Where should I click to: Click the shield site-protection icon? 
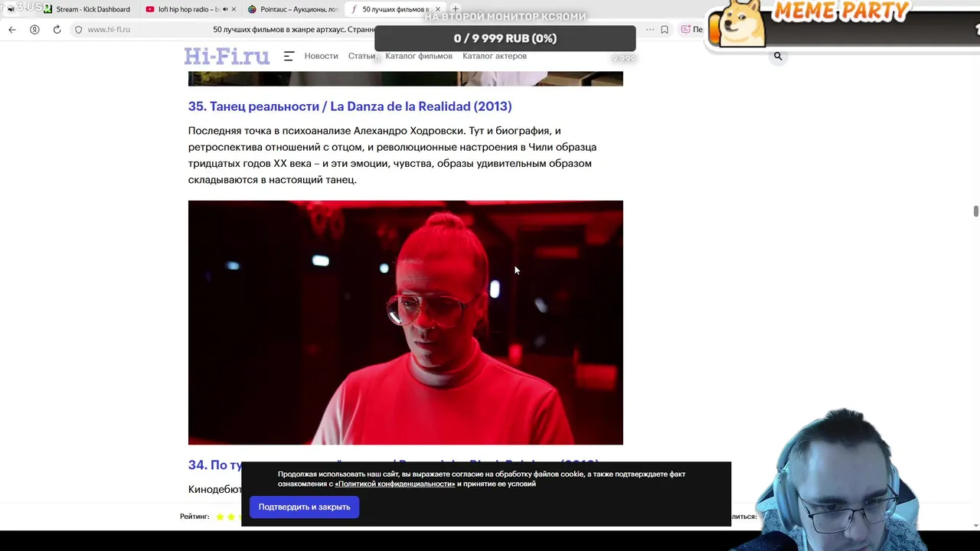click(x=78, y=29)
